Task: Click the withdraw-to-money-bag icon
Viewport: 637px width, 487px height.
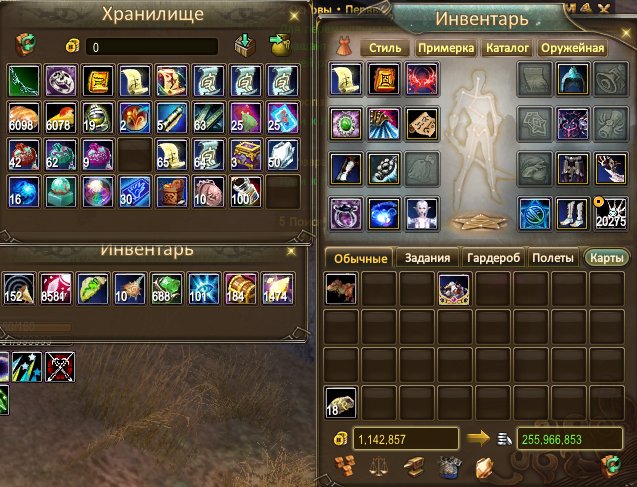Action: tap(280, 45)
